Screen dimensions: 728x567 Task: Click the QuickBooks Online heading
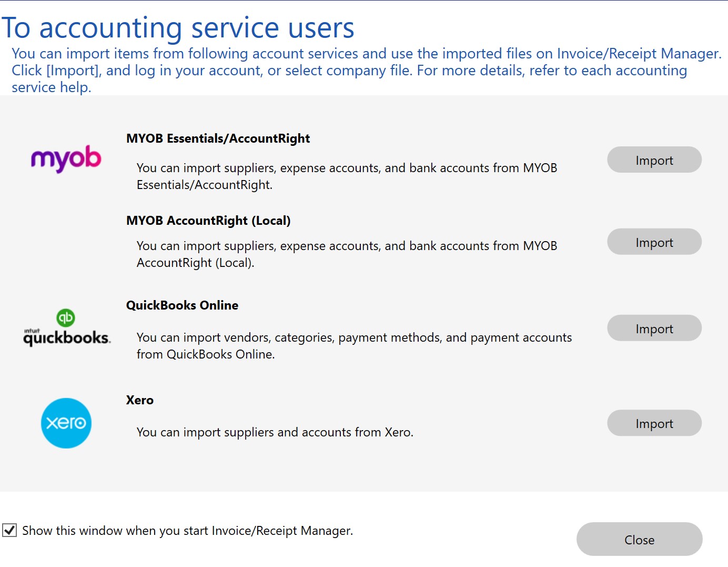coord(182,305)
